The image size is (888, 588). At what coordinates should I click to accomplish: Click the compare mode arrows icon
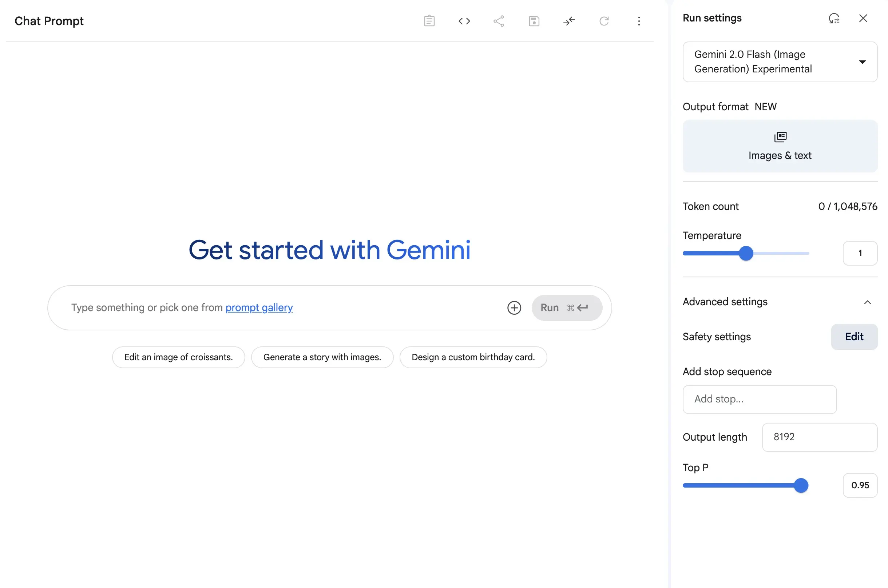click(568, 21)
